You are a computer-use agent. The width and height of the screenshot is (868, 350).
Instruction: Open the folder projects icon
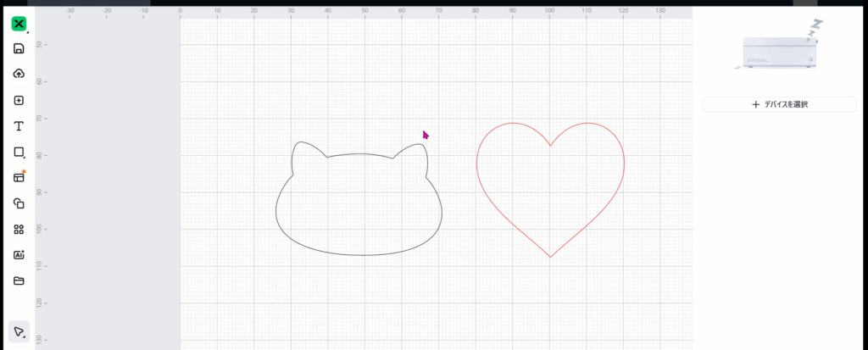[19, 281]
